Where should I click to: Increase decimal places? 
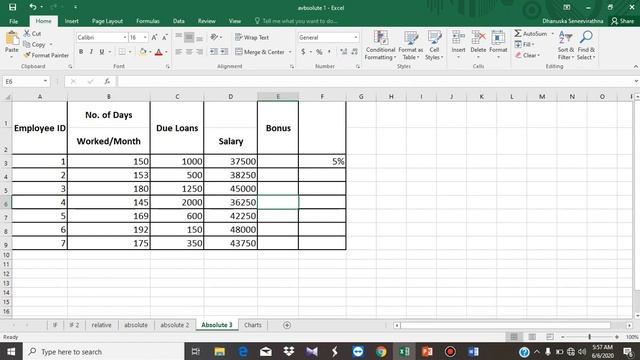pyautogui.click(x=344, y=52)
